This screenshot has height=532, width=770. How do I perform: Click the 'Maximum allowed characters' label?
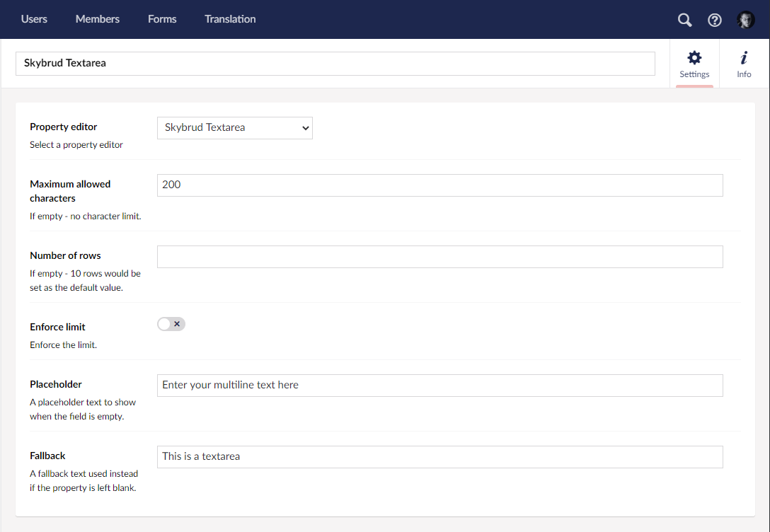pos(70,191)
